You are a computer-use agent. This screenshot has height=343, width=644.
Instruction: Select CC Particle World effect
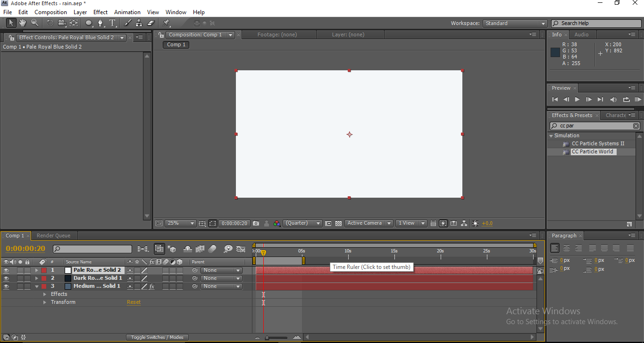(592, 152)
